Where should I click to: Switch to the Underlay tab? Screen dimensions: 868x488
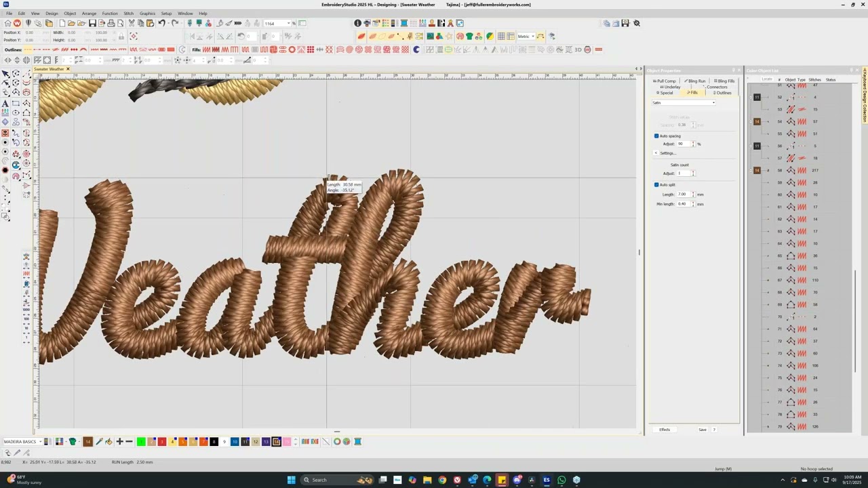(x=671, y=87)
